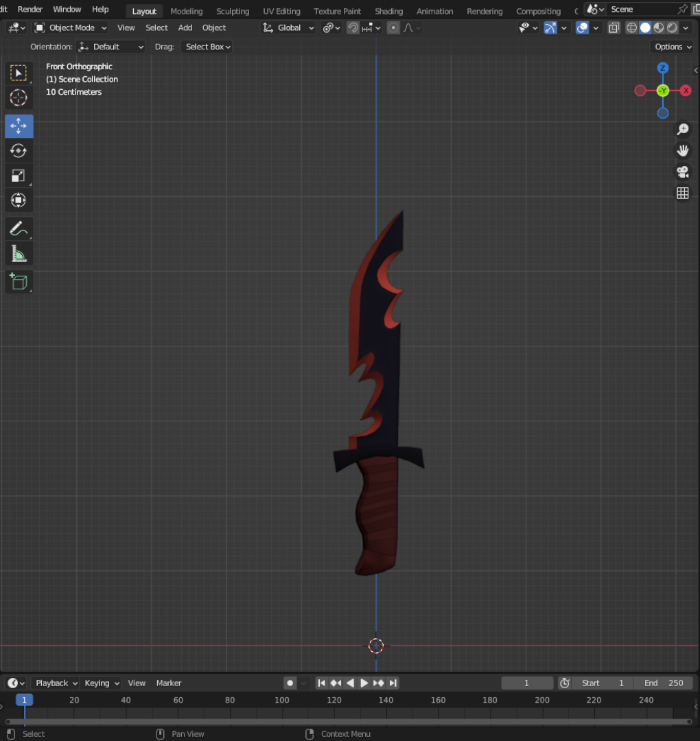Image resolution: width=700 pixels, height=741 pixels.
Task: Open gizmo options dropdown arrow
Action: click(x=564, y=28)
